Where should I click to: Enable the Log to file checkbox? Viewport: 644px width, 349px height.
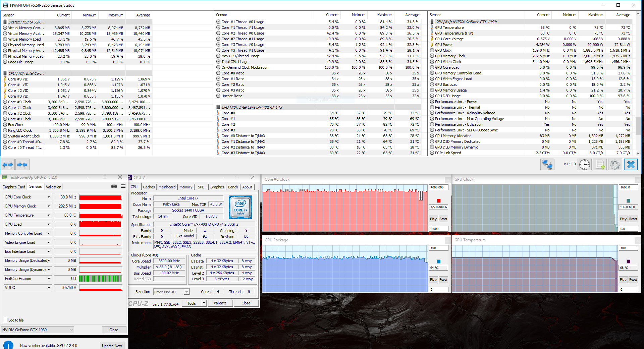coord(5,320)
